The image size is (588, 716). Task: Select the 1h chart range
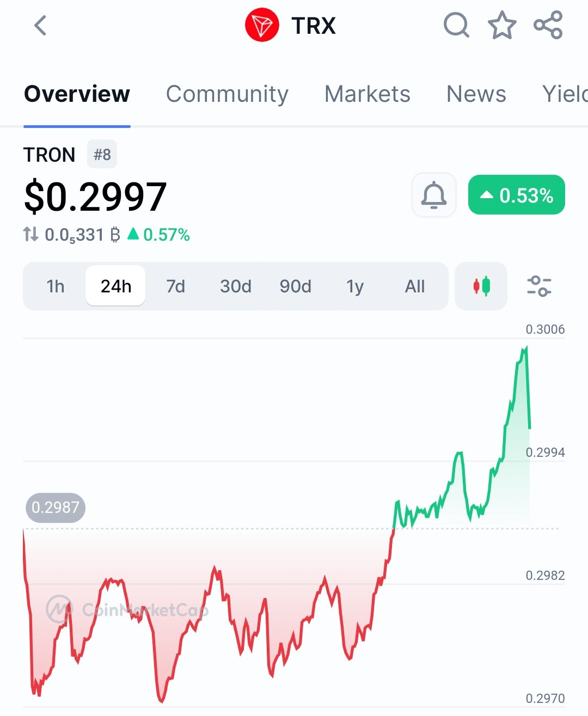(56, 286)
